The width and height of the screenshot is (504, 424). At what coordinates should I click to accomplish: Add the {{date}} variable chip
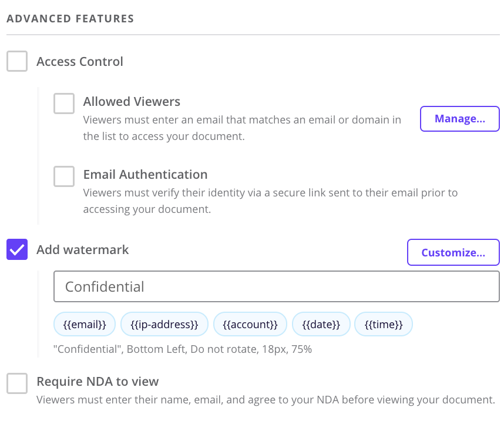tap(321, 324)
